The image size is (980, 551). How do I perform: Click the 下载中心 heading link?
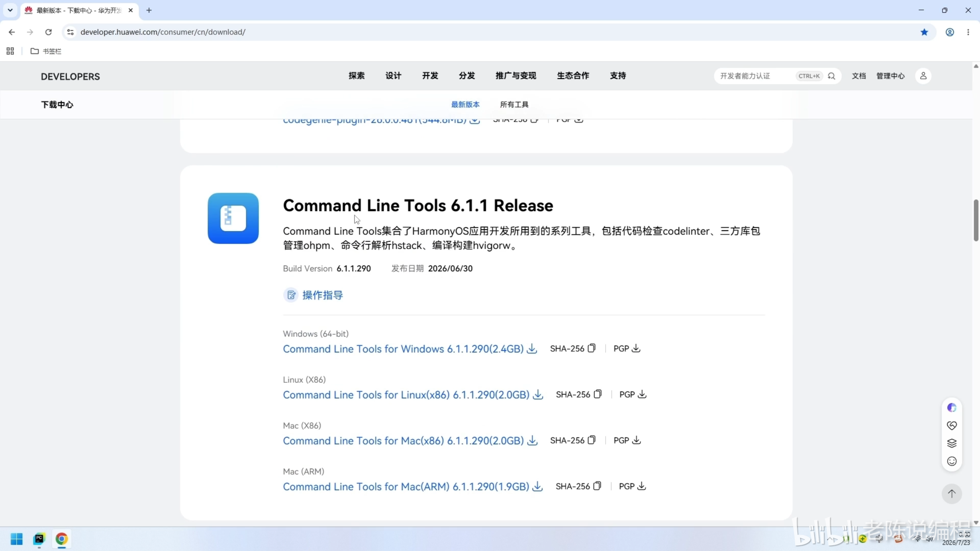pyautogui.click(x=57, y=104)
